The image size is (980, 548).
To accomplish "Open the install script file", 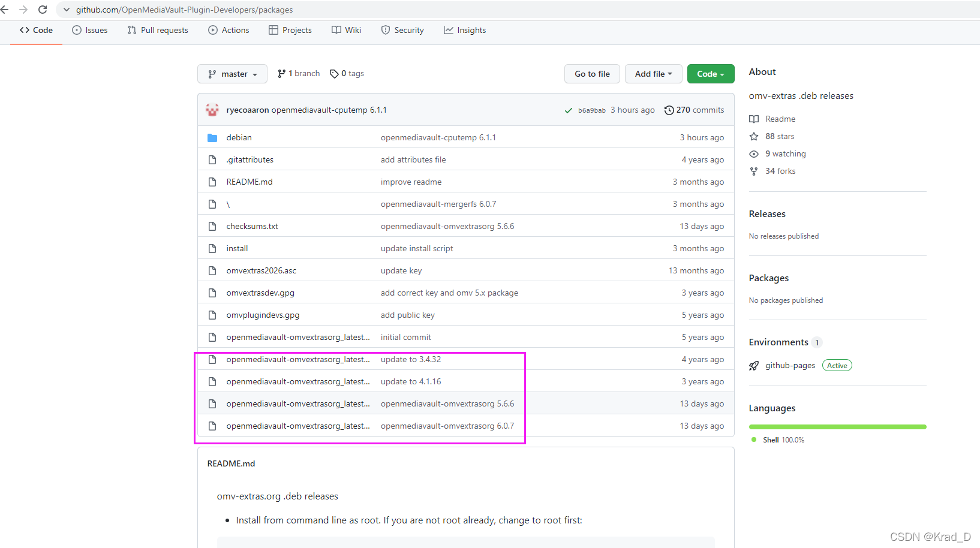I will click(x=237, y=248).
